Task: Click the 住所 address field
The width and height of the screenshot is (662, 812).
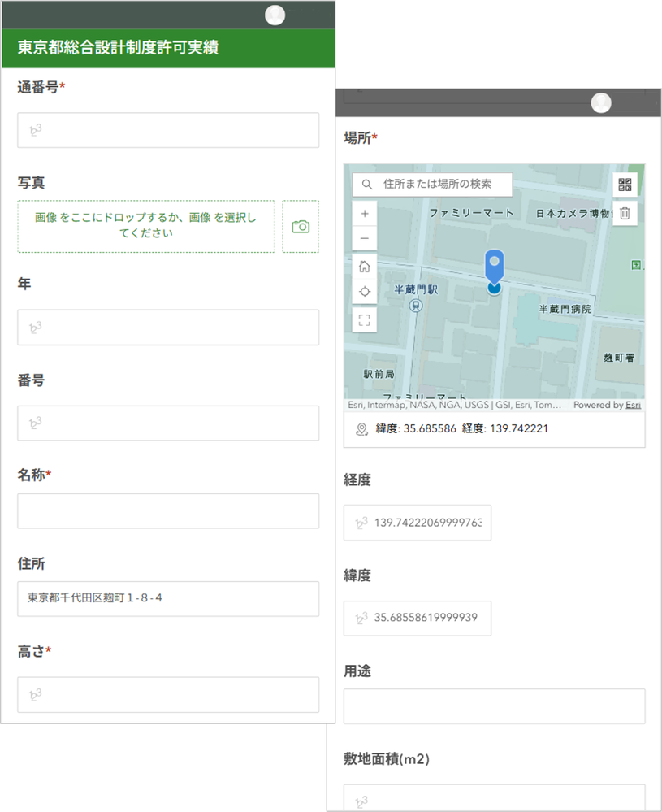Action: coord(168,599)
